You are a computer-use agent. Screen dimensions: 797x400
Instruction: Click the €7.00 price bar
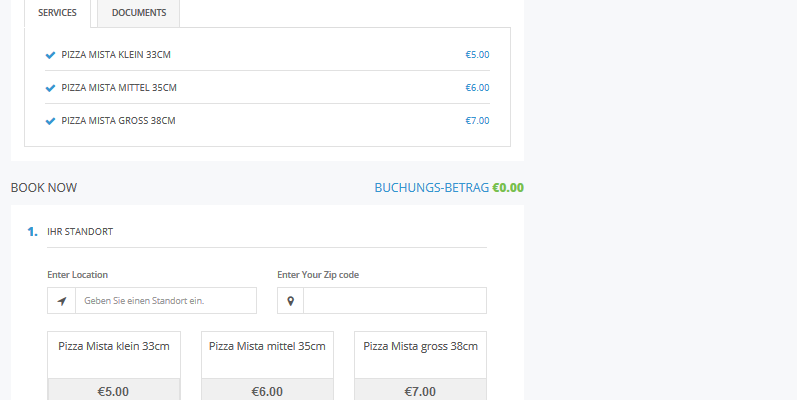420,391
